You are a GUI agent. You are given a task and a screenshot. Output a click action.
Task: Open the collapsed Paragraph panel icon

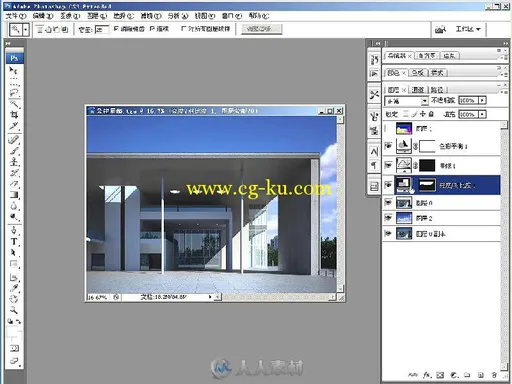click(x=374, y=165)
